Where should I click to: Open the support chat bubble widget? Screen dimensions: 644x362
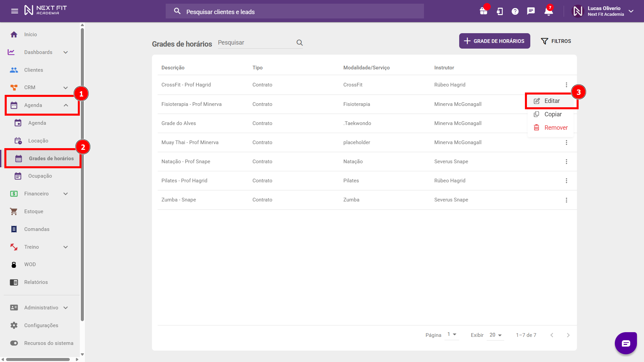click(626, 343)
